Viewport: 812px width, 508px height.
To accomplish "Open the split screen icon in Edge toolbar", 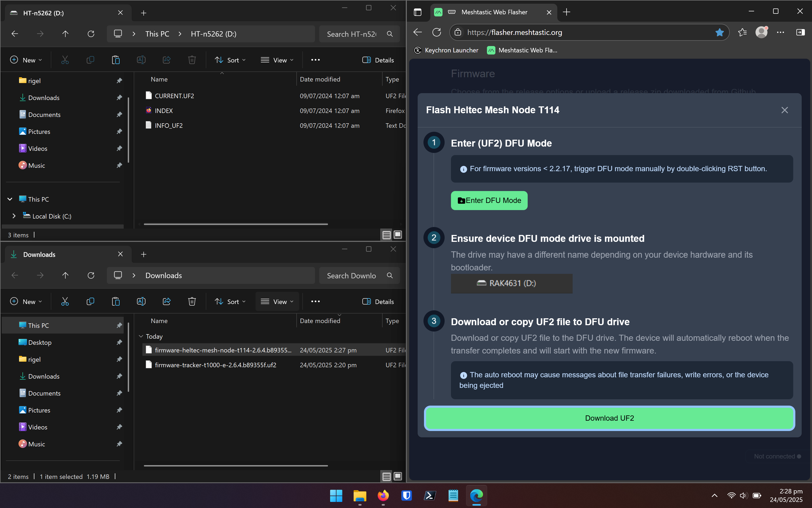I will [801, 32].
